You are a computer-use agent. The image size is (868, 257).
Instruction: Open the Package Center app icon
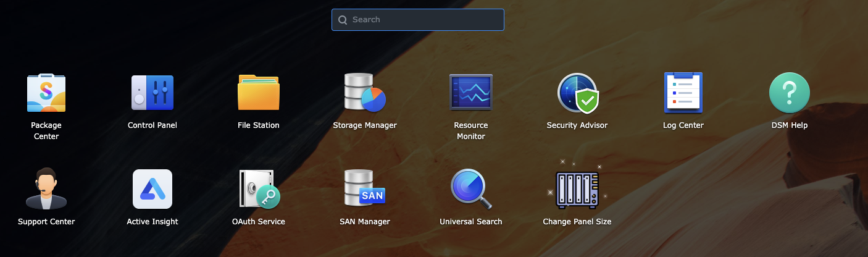pos(46,93)
